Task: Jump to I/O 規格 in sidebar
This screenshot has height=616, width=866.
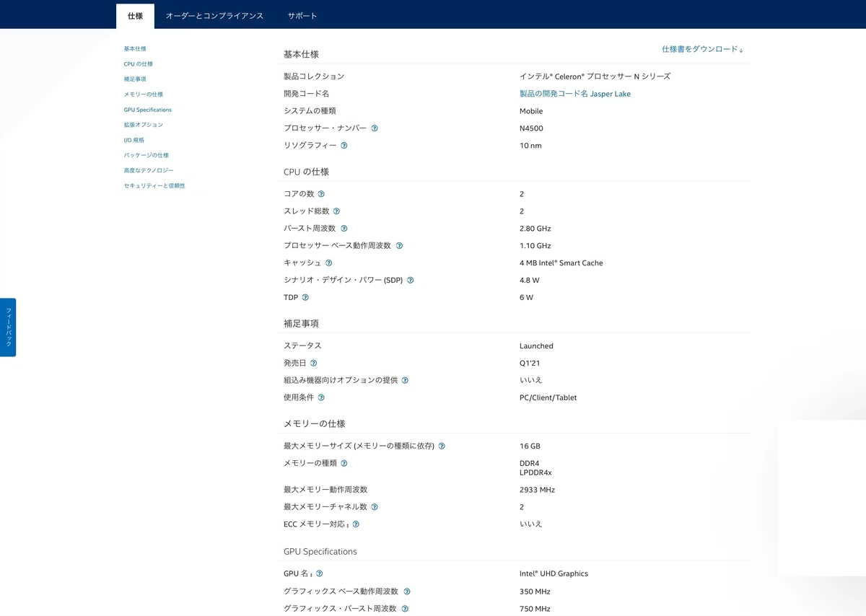Action: point(134,140)
